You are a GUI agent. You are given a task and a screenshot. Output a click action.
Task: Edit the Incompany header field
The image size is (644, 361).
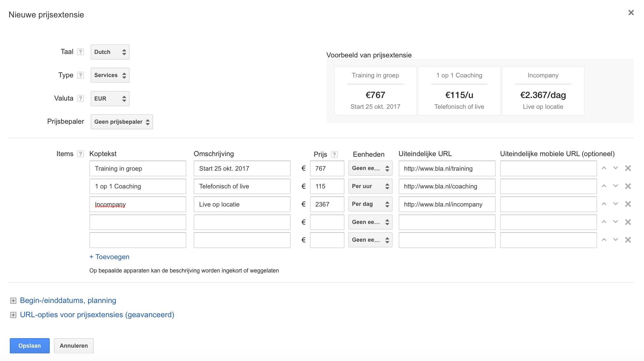pyautogui.click(x=138, y=204)
